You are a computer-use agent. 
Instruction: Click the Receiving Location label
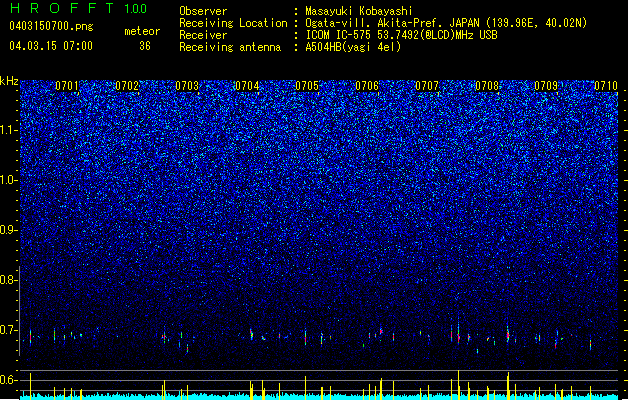point(233,23)
